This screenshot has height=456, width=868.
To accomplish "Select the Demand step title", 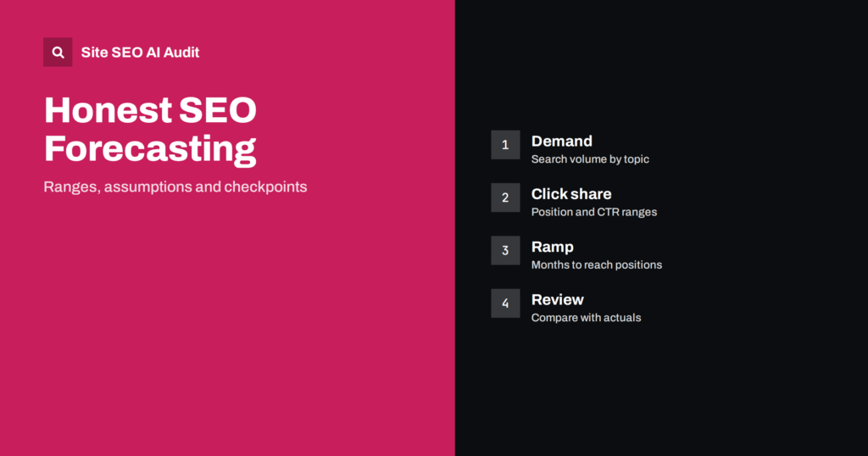I will click(x=562, y=141).
